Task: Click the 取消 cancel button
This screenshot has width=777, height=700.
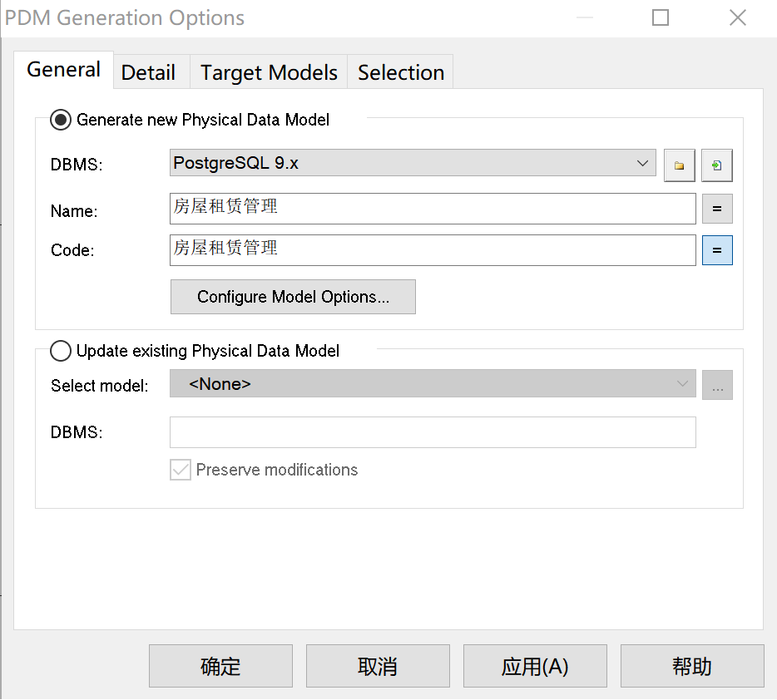Action: [378, 666]
